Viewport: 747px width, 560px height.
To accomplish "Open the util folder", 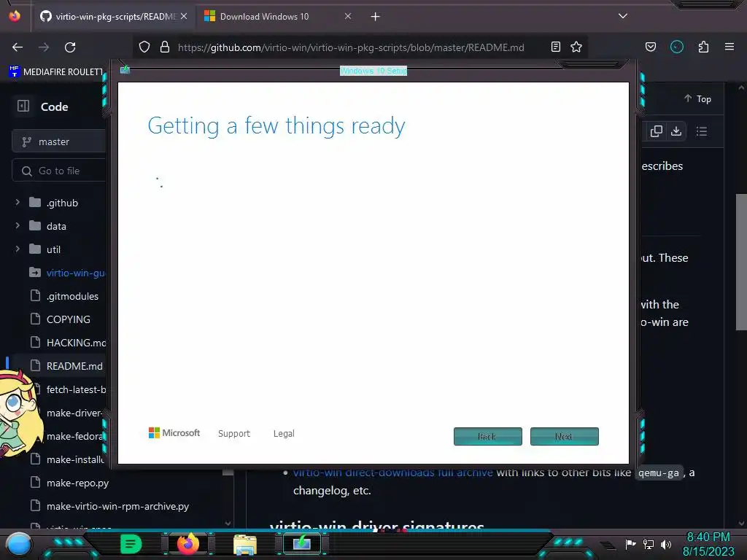I will (x=53, y=249).
